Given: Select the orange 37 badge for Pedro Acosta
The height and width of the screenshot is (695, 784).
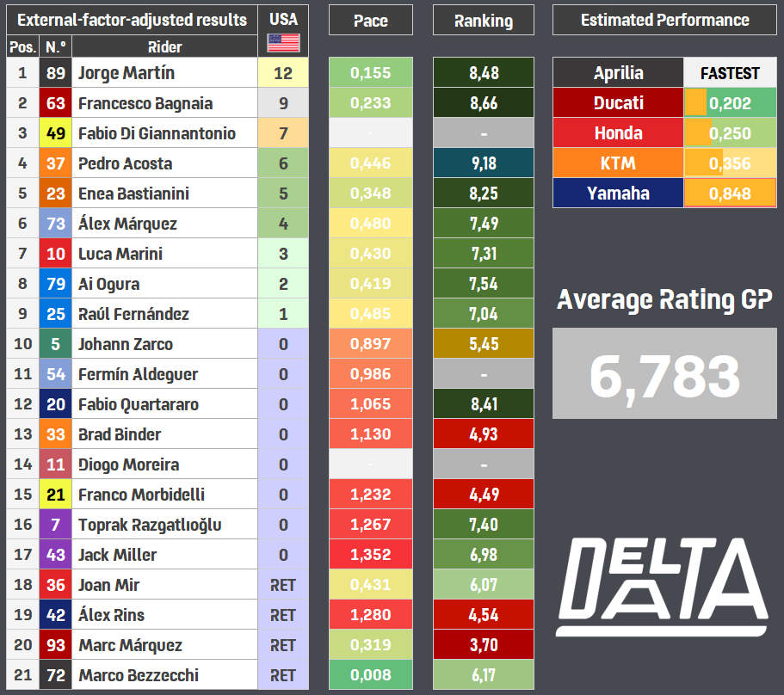Looking at the screenshot, I should click(54, 163).
